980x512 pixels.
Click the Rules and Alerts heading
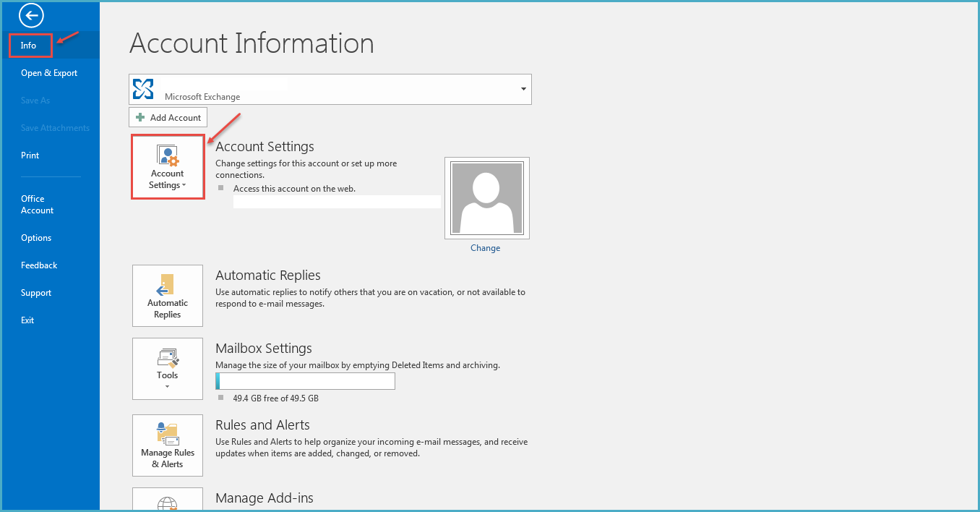point(262,425)
